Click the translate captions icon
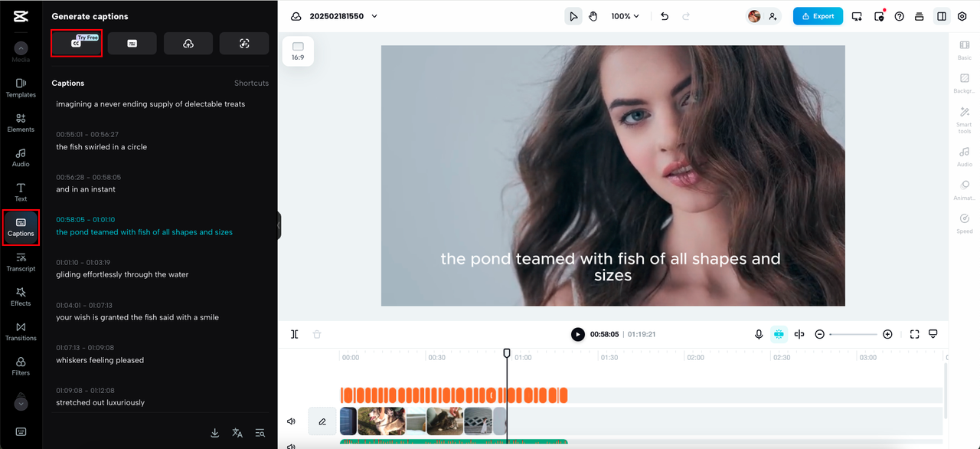Viewport: 980px width, 449px height. point(237,433)
